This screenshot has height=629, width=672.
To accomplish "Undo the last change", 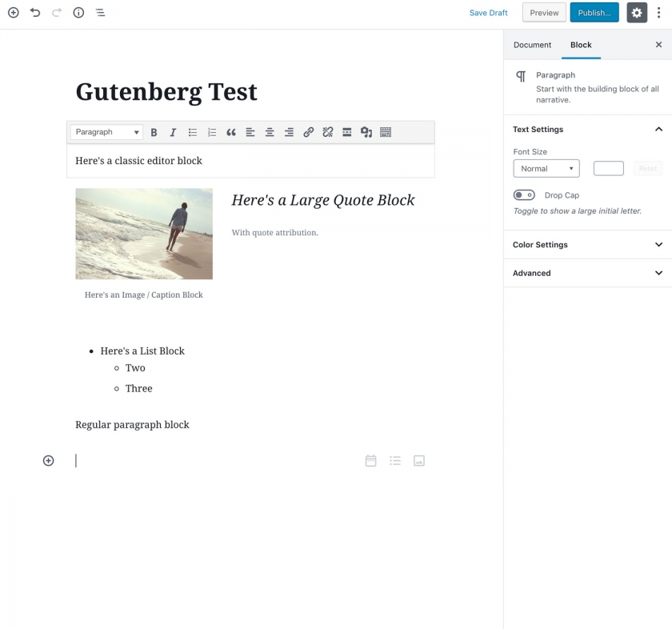I will tap(34, 13).
